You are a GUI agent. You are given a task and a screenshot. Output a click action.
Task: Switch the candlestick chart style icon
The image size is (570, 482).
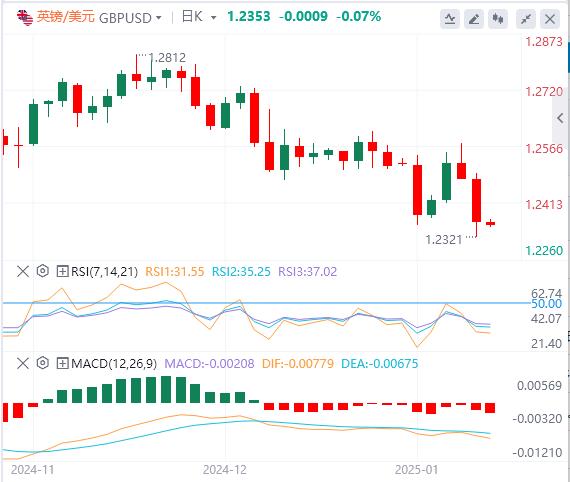point(498,19)
